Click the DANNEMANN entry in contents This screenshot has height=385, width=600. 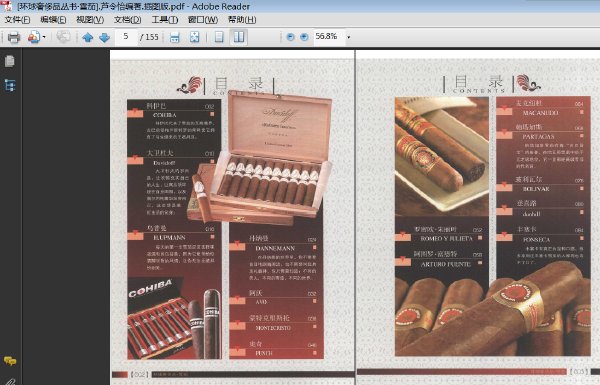[275, 248]
